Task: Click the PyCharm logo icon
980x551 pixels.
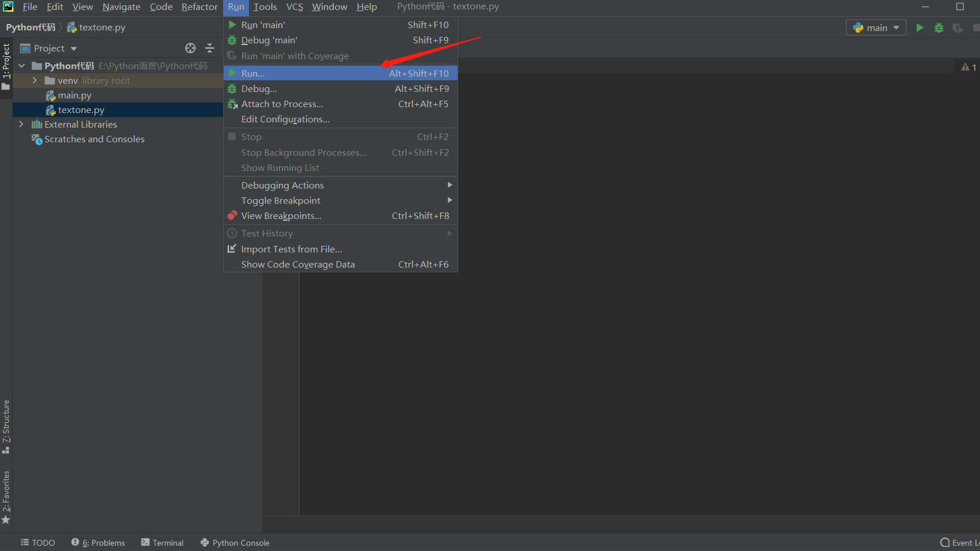Action: point(8,6)
